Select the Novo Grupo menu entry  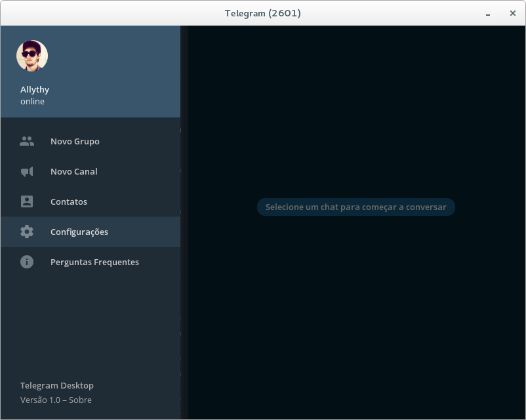tap(91, 141)
